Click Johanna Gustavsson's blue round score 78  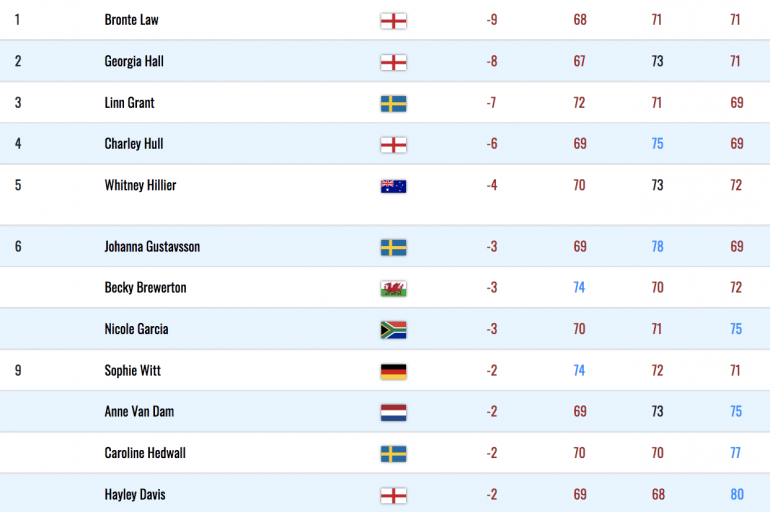[658, 246]
